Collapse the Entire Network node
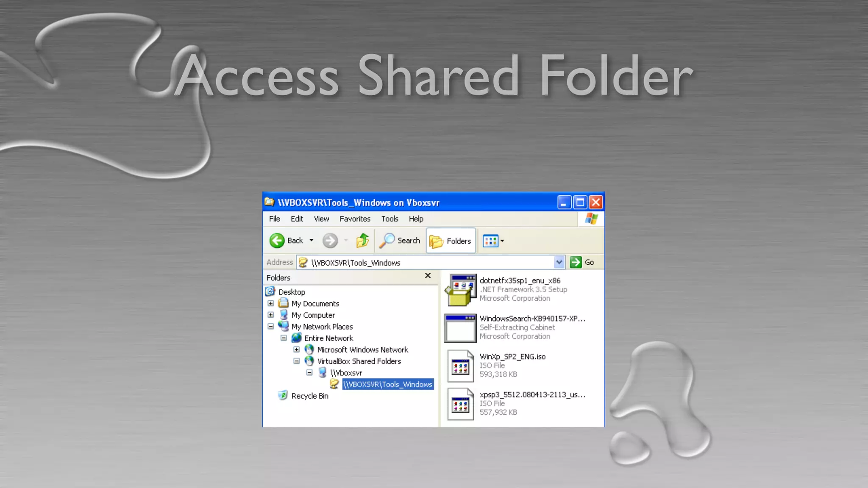The width and height of the screenshot is (868, 488). pyautogui.click(x=284, y=338)
